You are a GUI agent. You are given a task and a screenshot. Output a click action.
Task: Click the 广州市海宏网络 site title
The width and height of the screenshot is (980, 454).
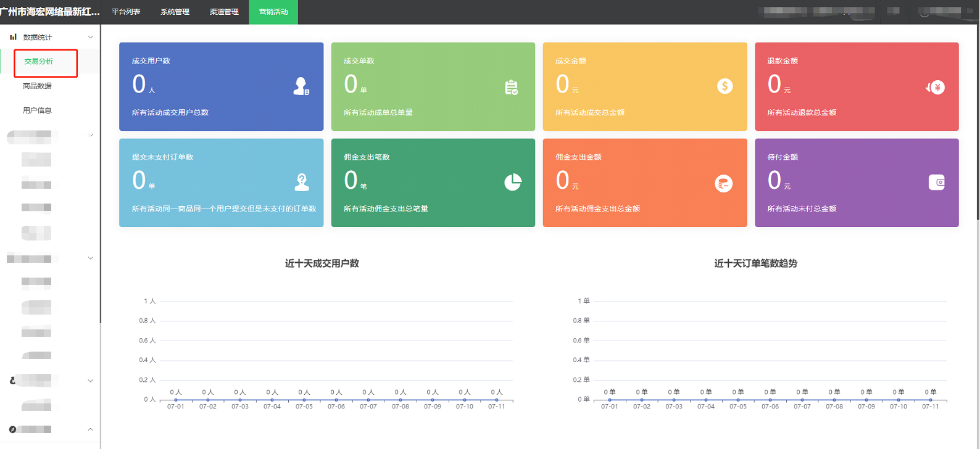50,12
